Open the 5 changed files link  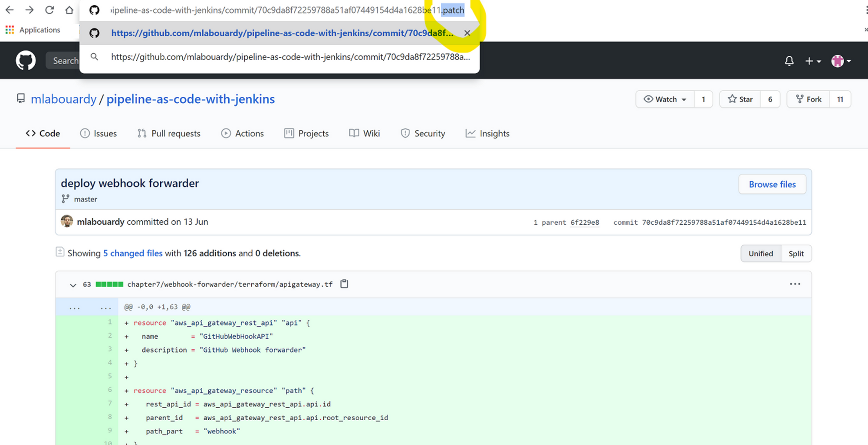point(133,253)
